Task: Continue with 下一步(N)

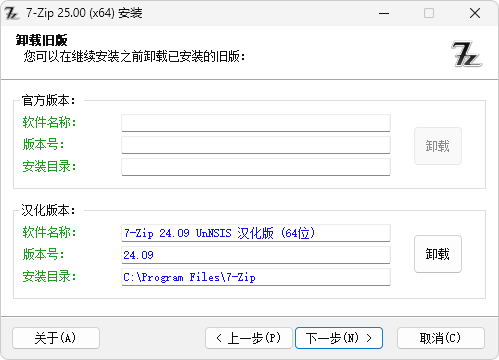Action: (x=339, y=338)
